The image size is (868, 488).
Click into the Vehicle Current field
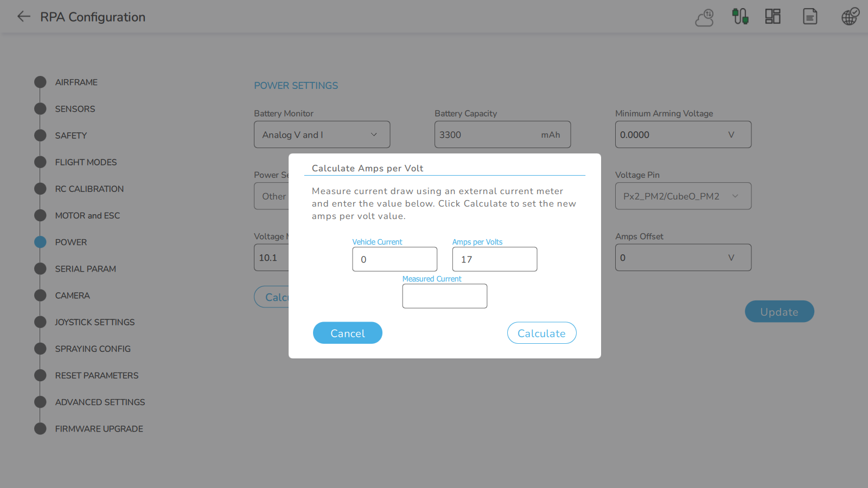point(394,259)
